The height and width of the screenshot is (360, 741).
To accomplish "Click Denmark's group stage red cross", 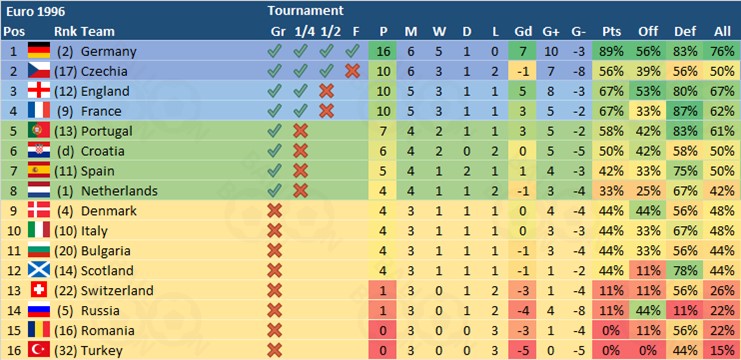I will [x=274, y=211].
